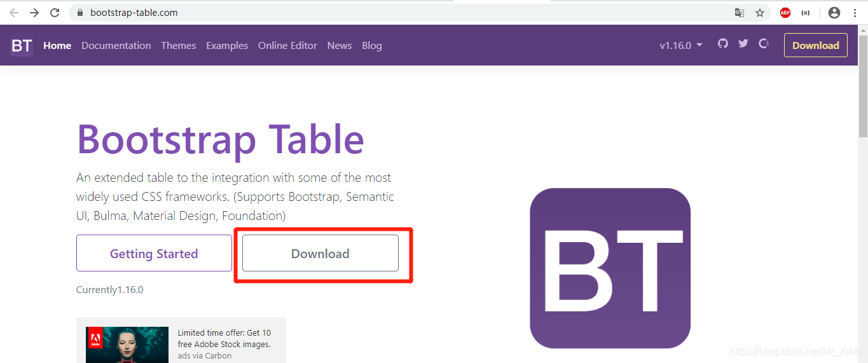Expand the v1.16.0 version dropdown
The image size is (868, 363).
tap(681, 46)
